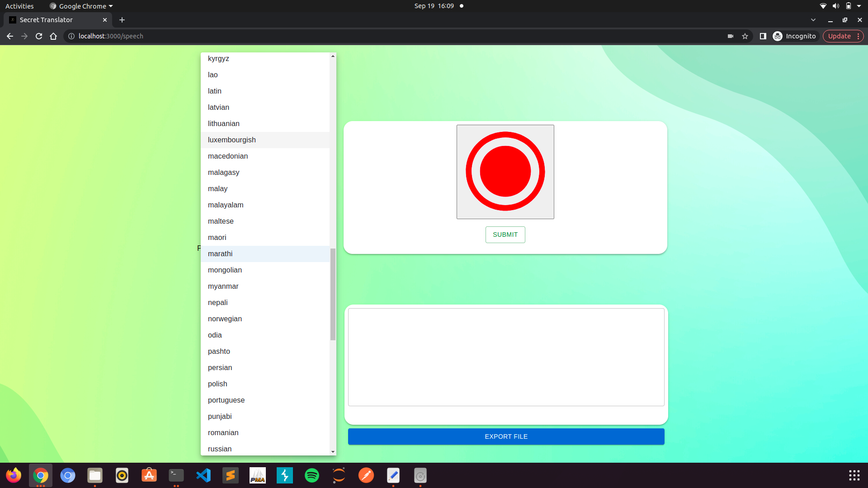Open the tab search chevron
The image size is (868, 488).
(813, 20)
